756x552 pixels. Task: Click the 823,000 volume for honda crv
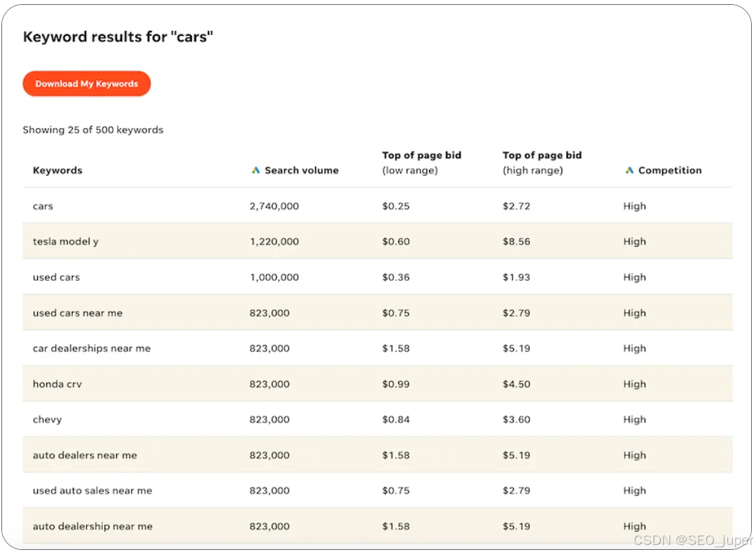(x=269, y=384)
